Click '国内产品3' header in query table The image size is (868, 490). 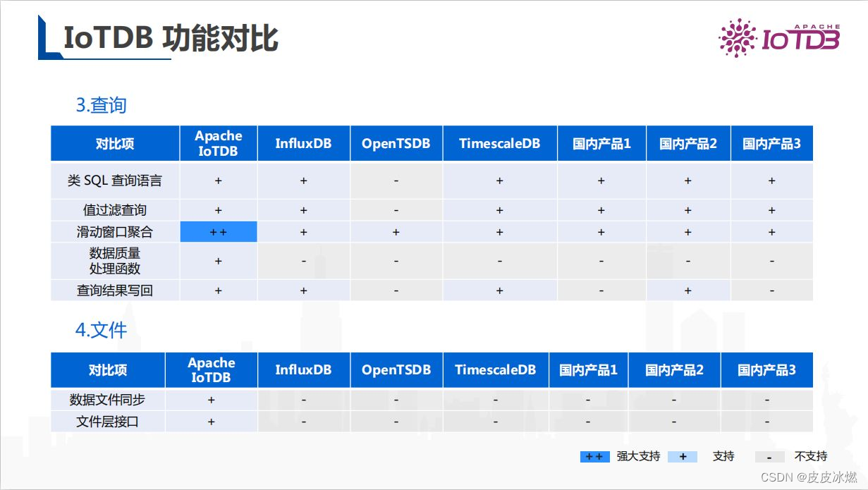(772, 144)
